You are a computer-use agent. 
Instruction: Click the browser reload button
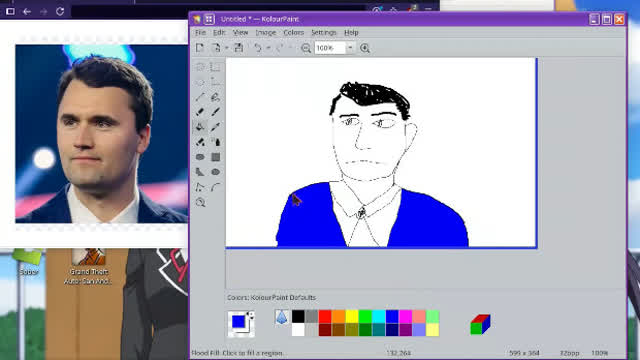(x=60, y=11)
